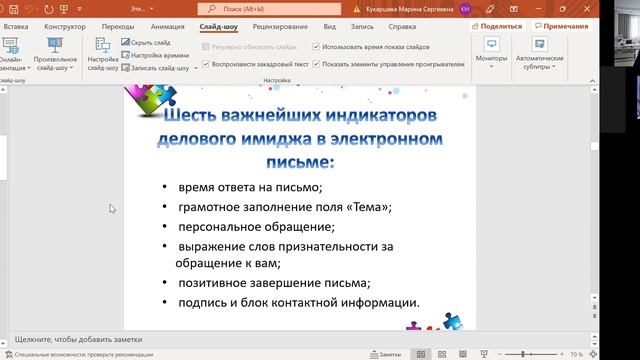Click the Произвольное слайд-шоу icon
The image size is (640, 360).
click(x=55, y=46)
